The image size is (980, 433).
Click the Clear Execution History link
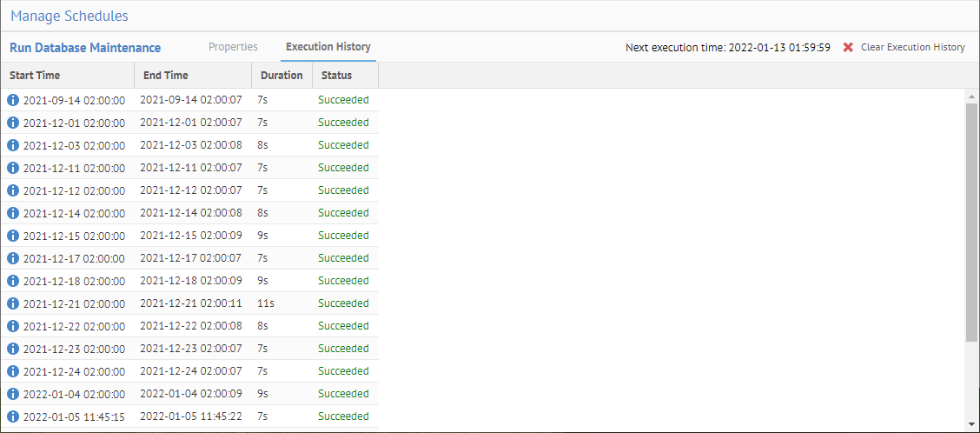(912, 48)
